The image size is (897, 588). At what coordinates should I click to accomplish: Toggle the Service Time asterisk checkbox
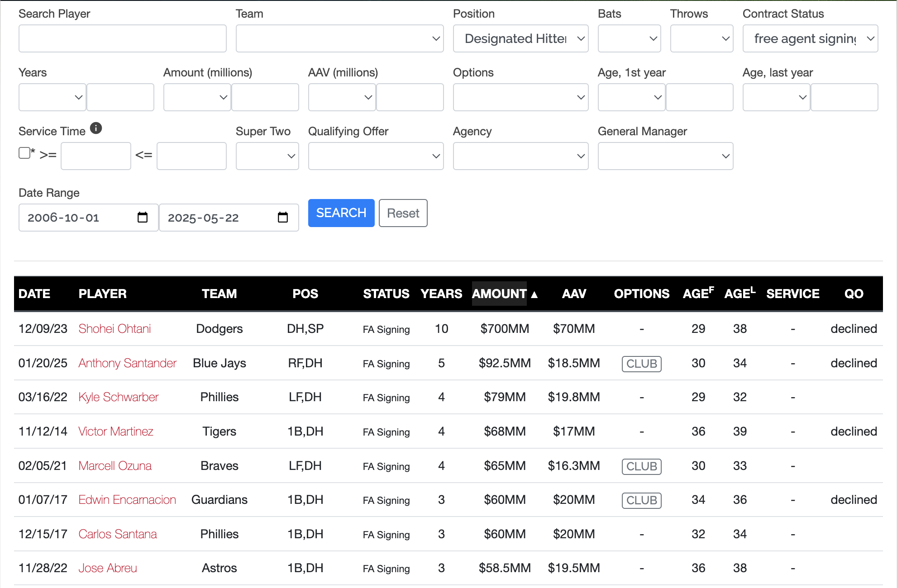point(24,153)
